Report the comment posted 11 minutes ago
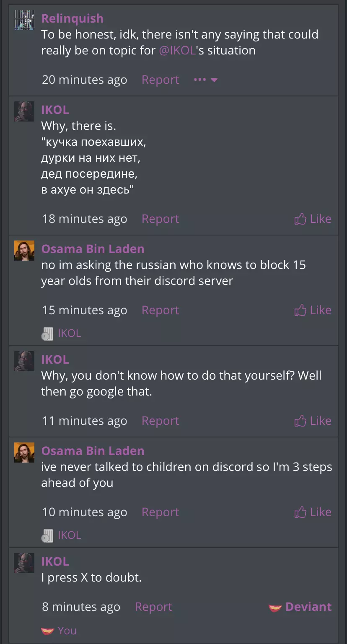Image resolution: width=347 pixels, height=644 pixels. point(160,421)
